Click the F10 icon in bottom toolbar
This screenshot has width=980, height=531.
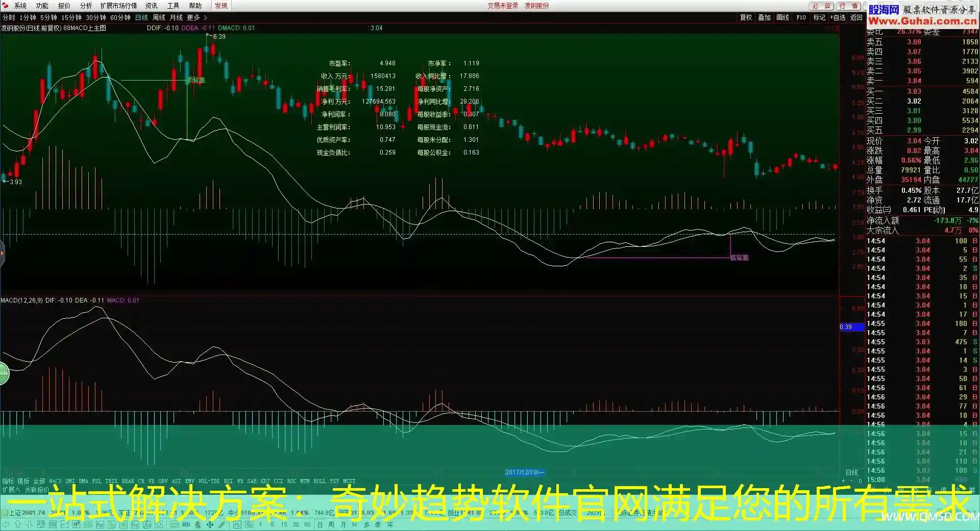coord(100,524)
